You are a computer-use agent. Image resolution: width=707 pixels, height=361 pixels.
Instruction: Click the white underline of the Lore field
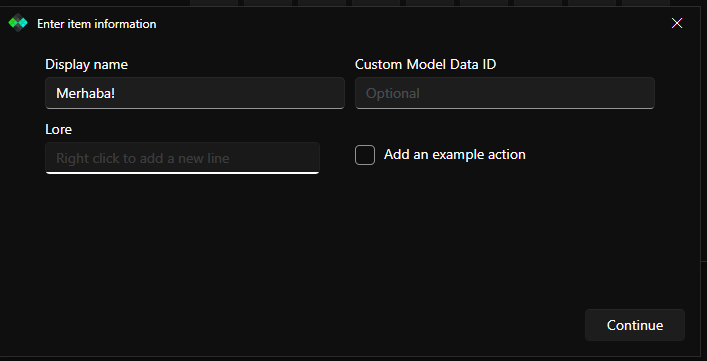click(183, 173)
